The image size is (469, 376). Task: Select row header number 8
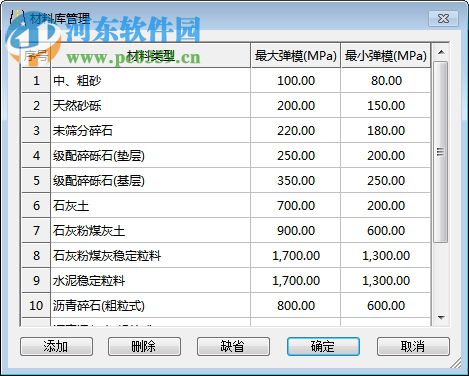[36, 256]
